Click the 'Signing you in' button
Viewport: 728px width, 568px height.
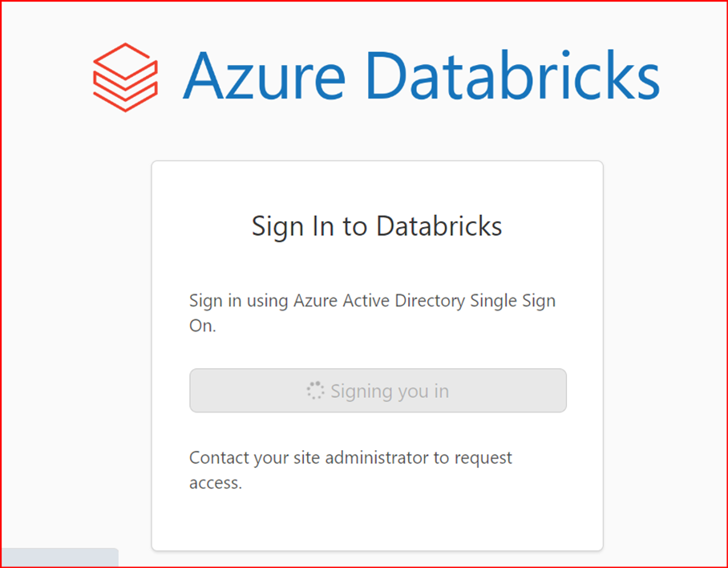[378, 391]
